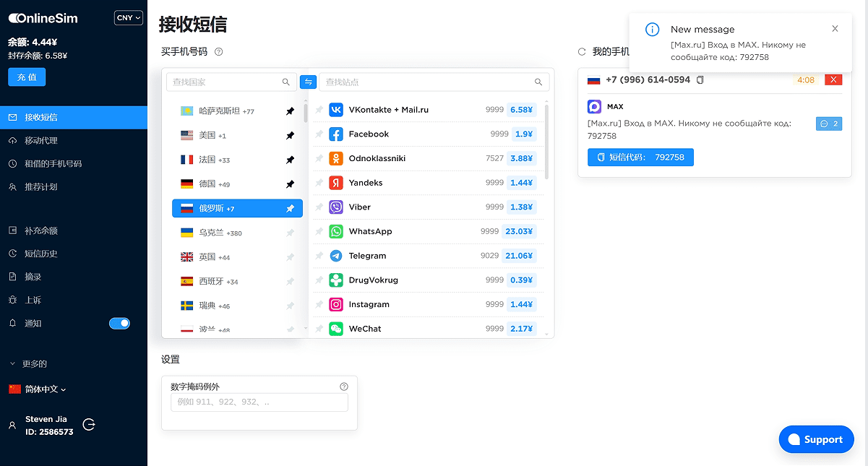Open 短信历史 in the sidebar
This screenshot has height=466, width=868.
click(40, 254)
